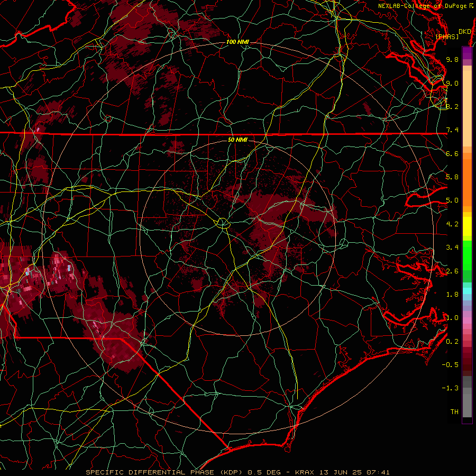Pick the yellow segment of the color bar
Image resolution: width=476 pixels, height=476 pixels.
click(x=467, y=226)
